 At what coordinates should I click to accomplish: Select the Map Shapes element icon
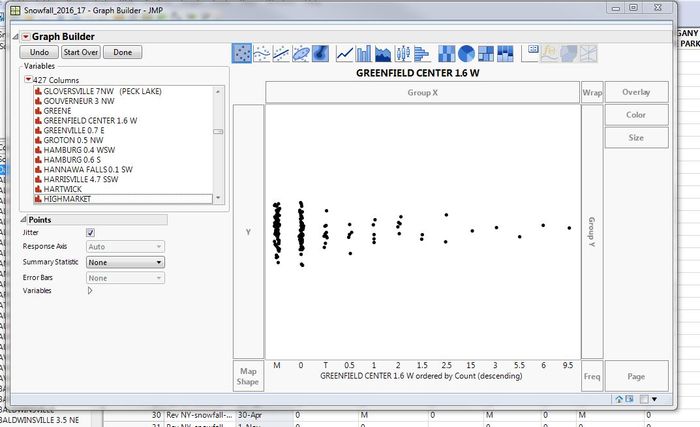pos(569,54)
